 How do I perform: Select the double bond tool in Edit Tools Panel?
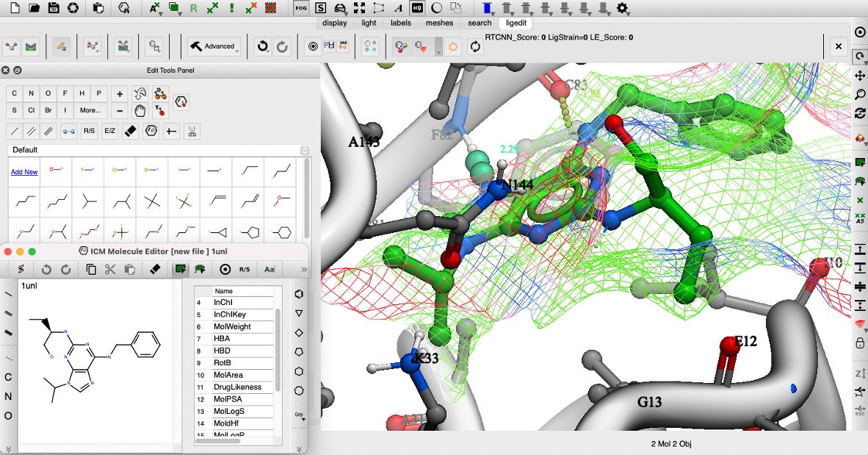32,132
